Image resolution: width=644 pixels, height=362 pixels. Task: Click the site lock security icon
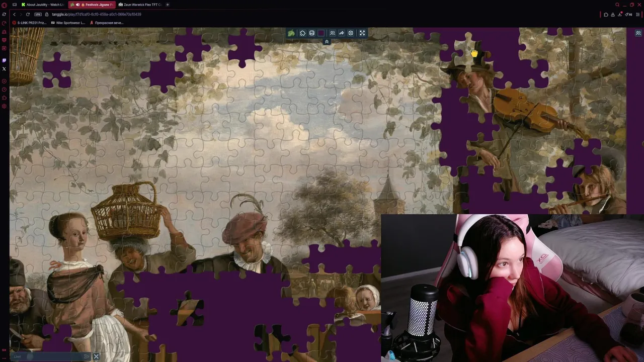(x=47, y=15)
